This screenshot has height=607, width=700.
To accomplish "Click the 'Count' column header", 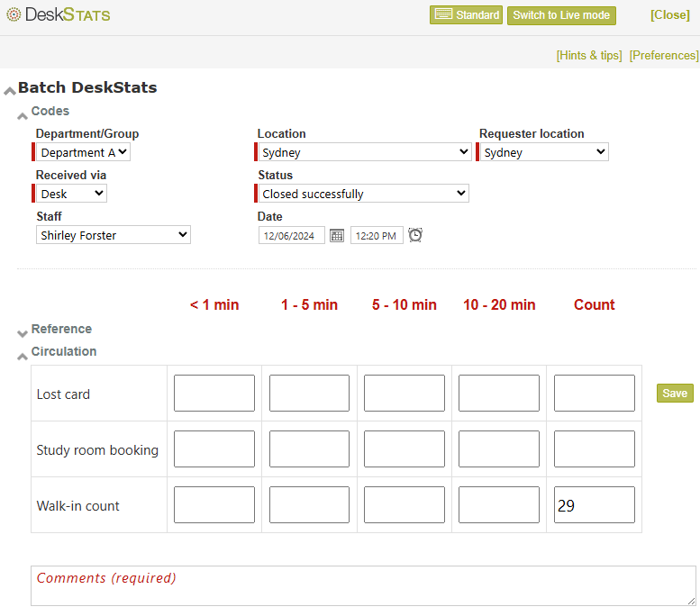I will tap(595, 304).
